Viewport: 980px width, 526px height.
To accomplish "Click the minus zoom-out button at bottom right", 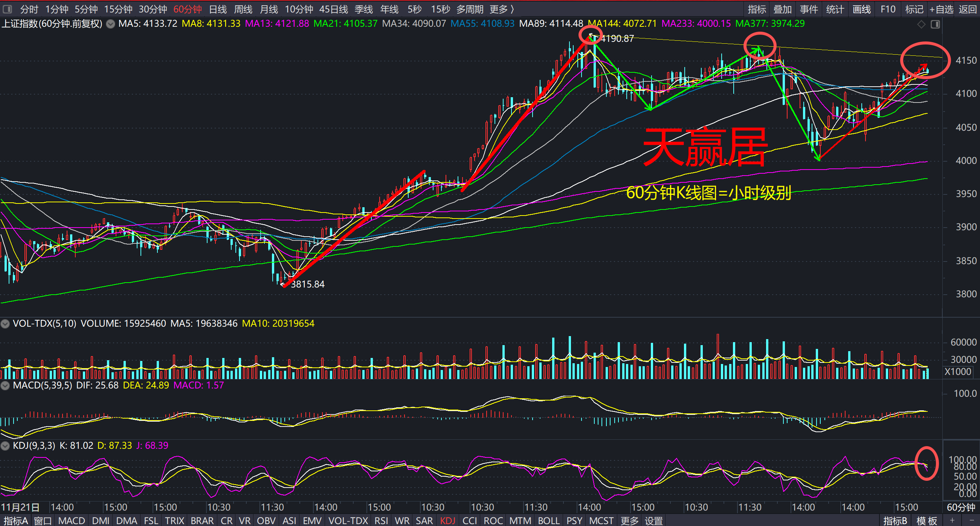I will (971, 520).
